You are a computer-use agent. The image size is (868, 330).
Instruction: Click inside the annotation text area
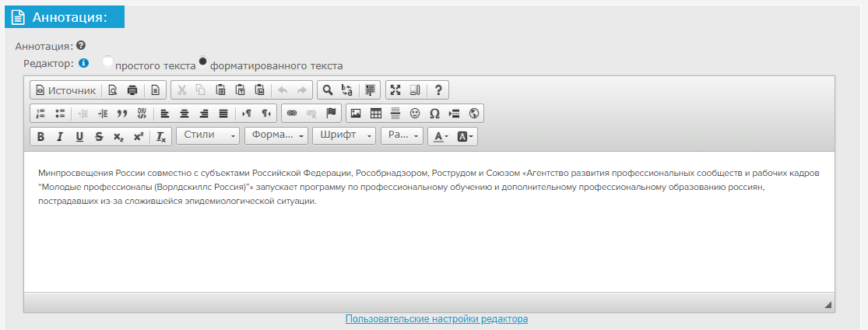[x=428, y=241]
